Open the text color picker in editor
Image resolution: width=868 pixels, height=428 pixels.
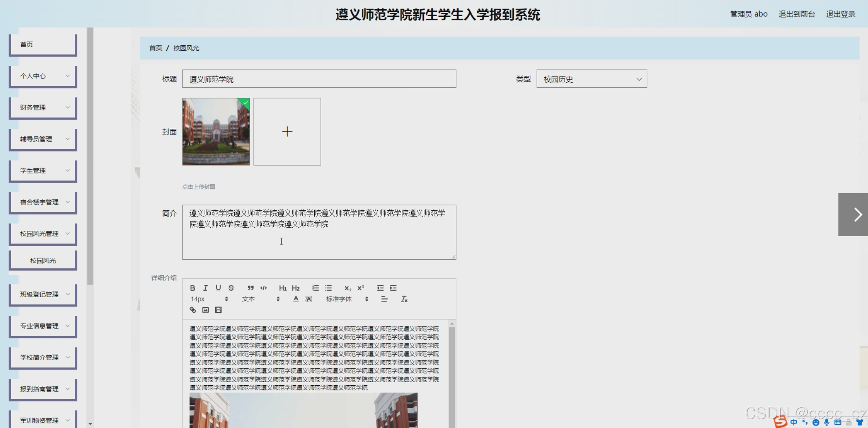coord(295,299)
